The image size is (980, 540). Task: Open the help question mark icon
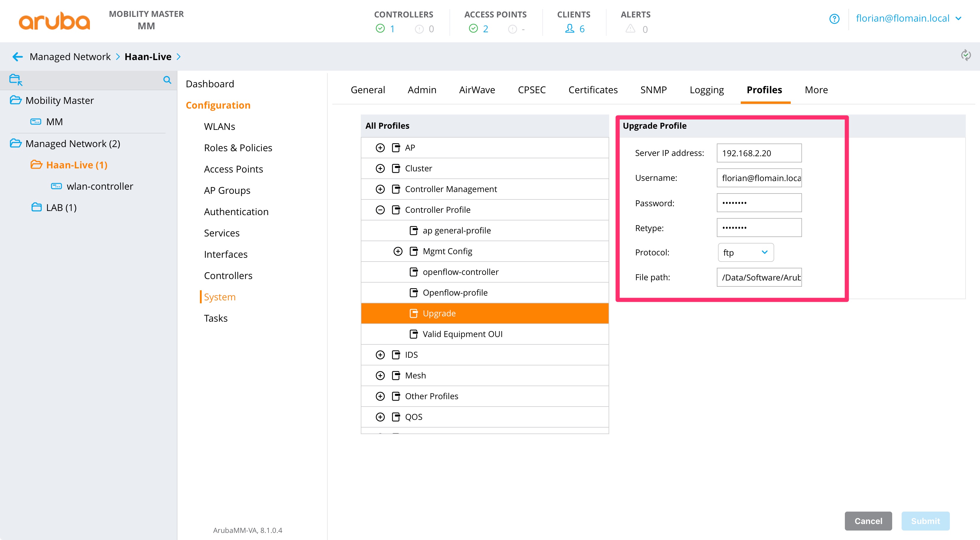pos(834,19)
